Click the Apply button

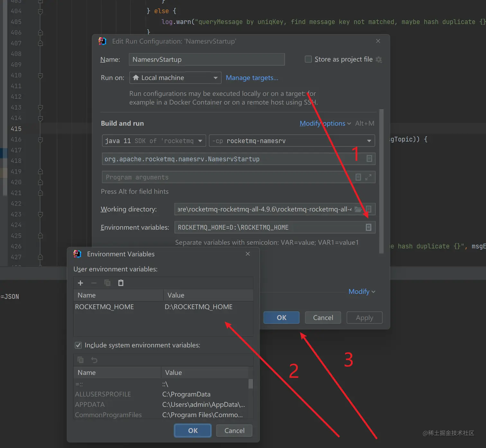(364, 318)
